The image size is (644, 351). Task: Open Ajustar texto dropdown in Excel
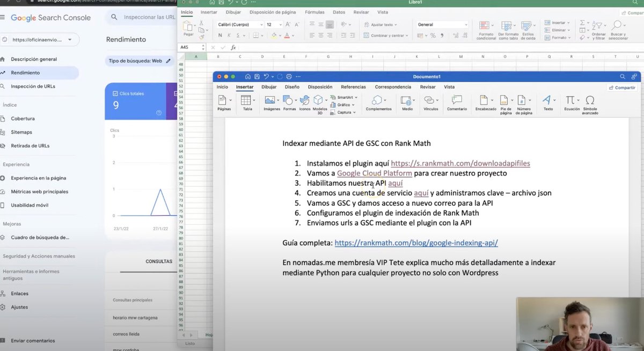397,25
